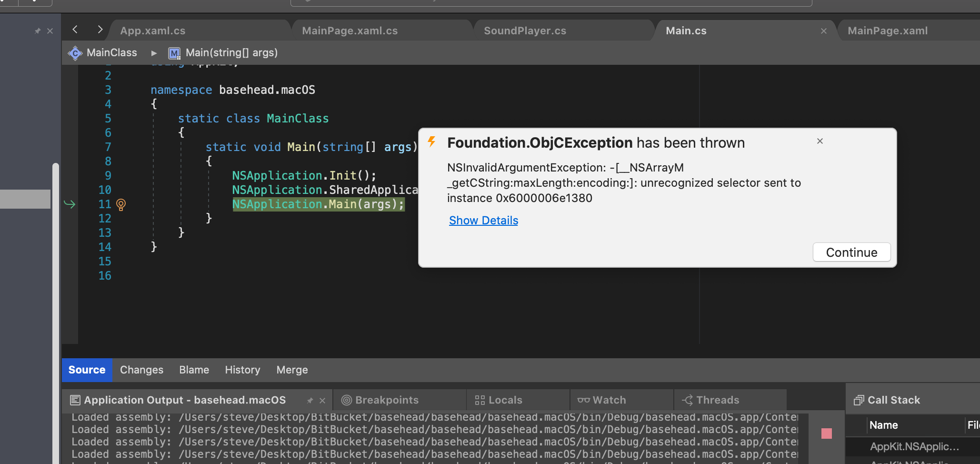The width and height of the screenshot is (980, 464).
Task: Select the AppKit.NSApplic… call stack row
Action: tap(914, 447)
